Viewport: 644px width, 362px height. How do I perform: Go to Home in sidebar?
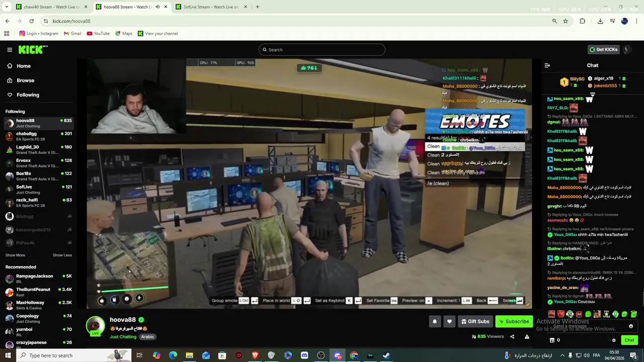(19, 66)
